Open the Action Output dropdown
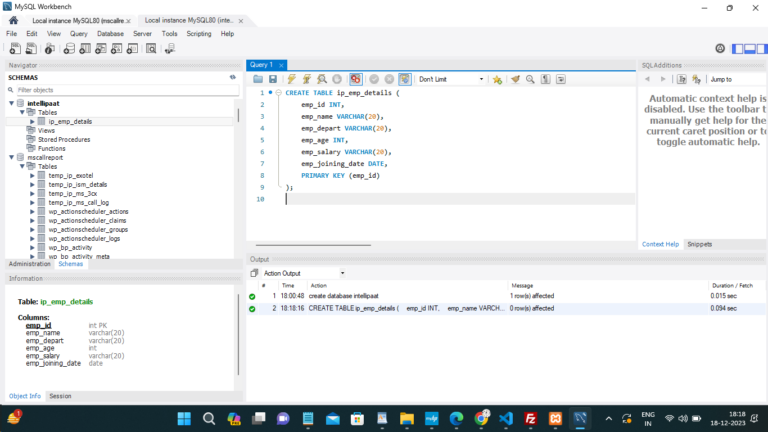Image resolution: width=768 pixels, height=432 pixels. tap(304, 273)
